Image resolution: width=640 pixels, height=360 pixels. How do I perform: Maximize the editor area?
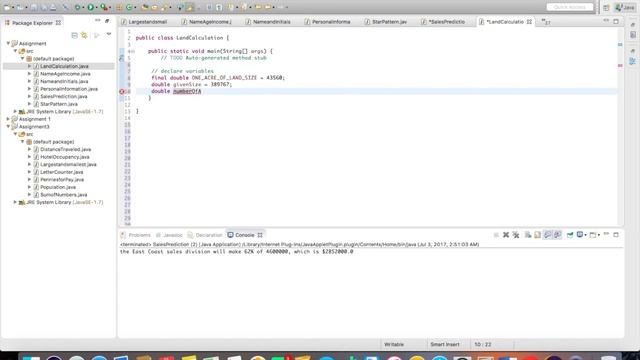[x=616, y=21]
